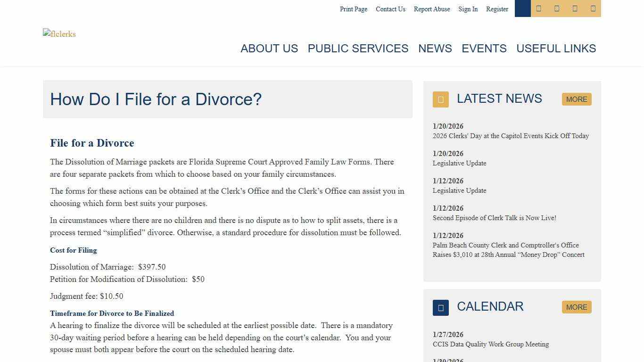Image resolution: width=644 pixels, height=362 pixels.
Task: Click the Print Page option
Action: coord(353,9)
